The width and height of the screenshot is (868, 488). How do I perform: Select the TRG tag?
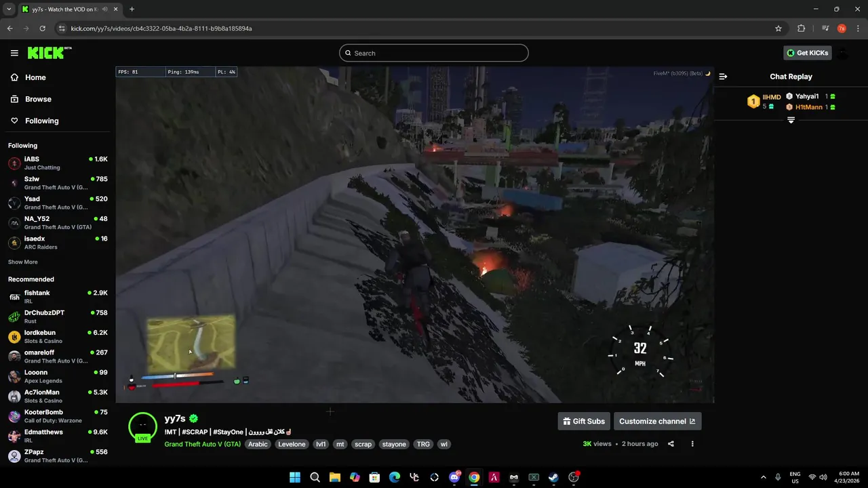coord(423,444)
